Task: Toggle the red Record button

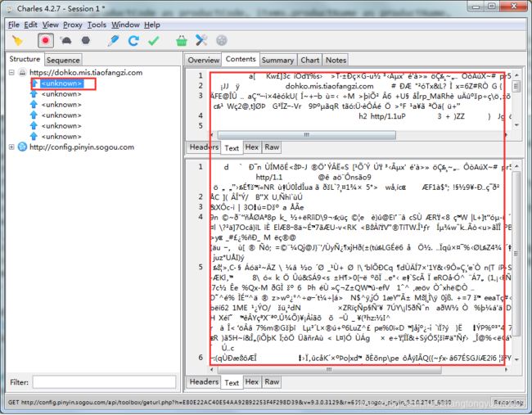Action: (x=46, y=41)
